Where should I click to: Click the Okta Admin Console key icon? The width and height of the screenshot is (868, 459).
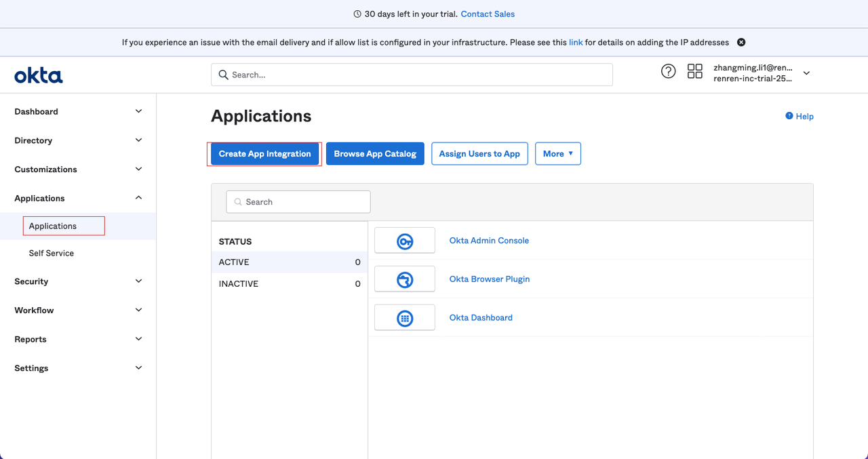(405, 241)
